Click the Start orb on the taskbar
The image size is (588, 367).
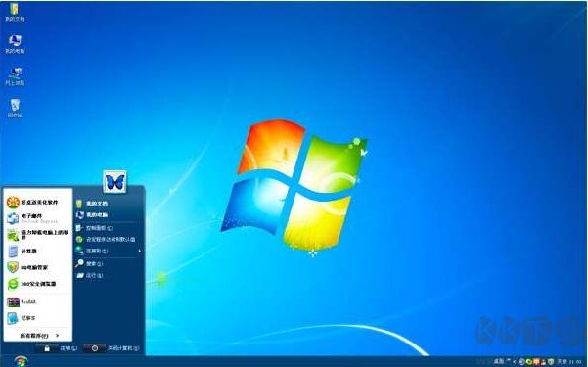[x=21, y=362]
